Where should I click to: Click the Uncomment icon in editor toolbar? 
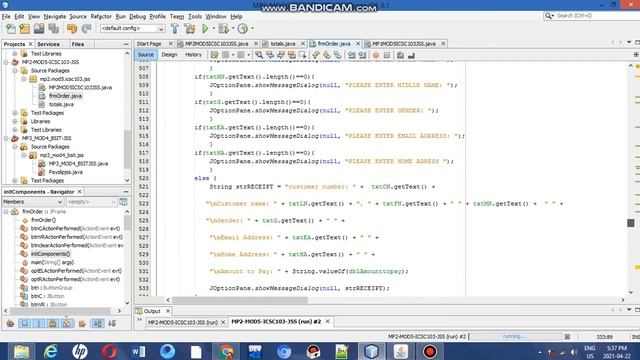click(x=411, y=55)
